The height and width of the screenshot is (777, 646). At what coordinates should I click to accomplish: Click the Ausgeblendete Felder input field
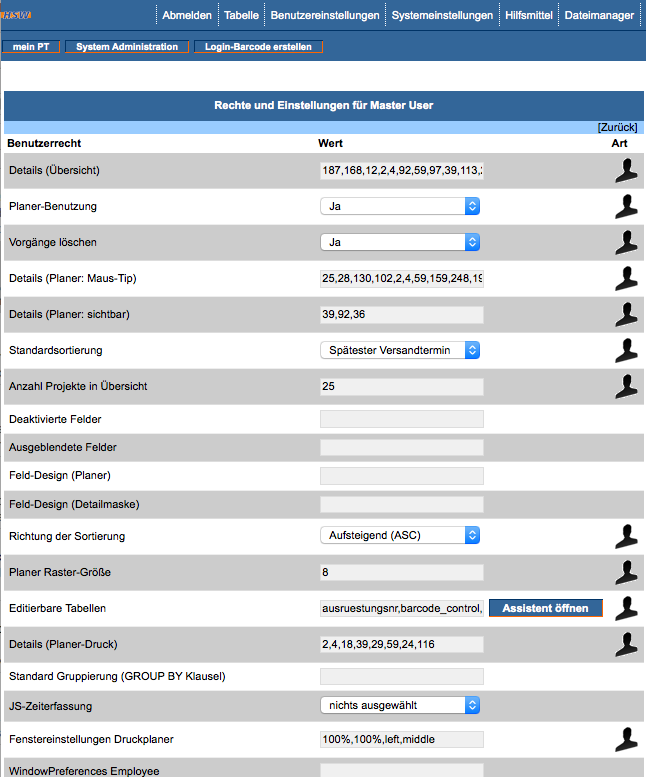click(402, 447)
